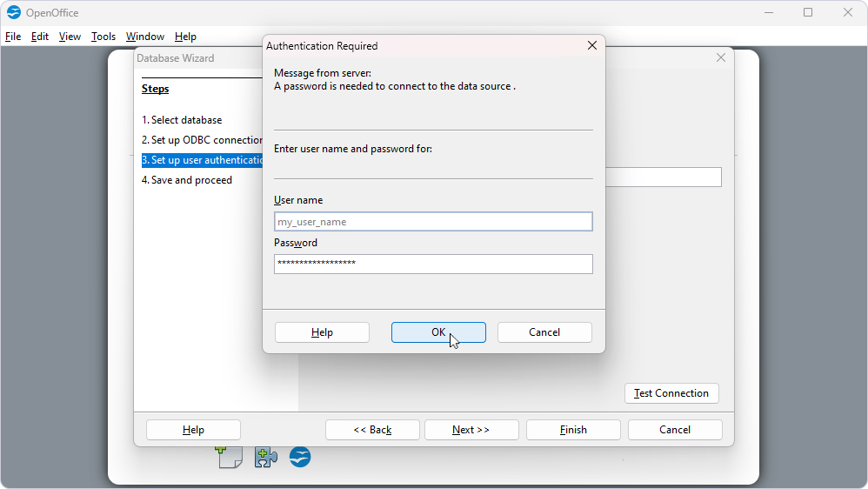Close the Authentication Required dialog
The image size is (868, 489).
click(592, 46)
